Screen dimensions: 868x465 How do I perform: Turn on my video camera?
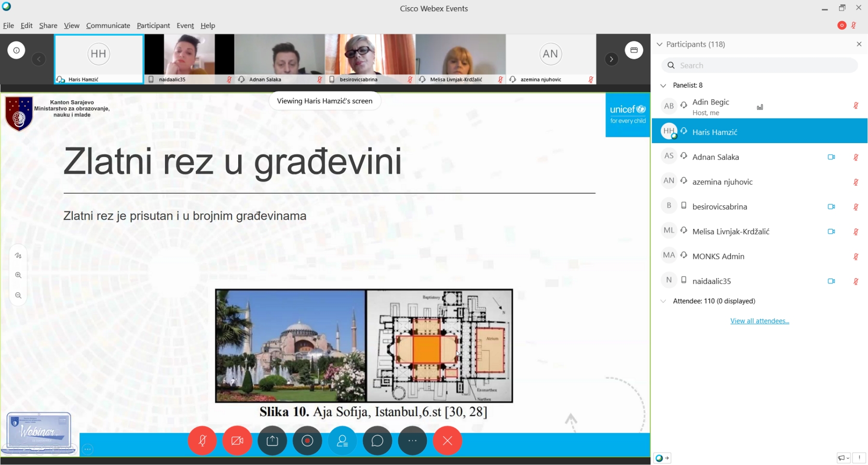237,440
